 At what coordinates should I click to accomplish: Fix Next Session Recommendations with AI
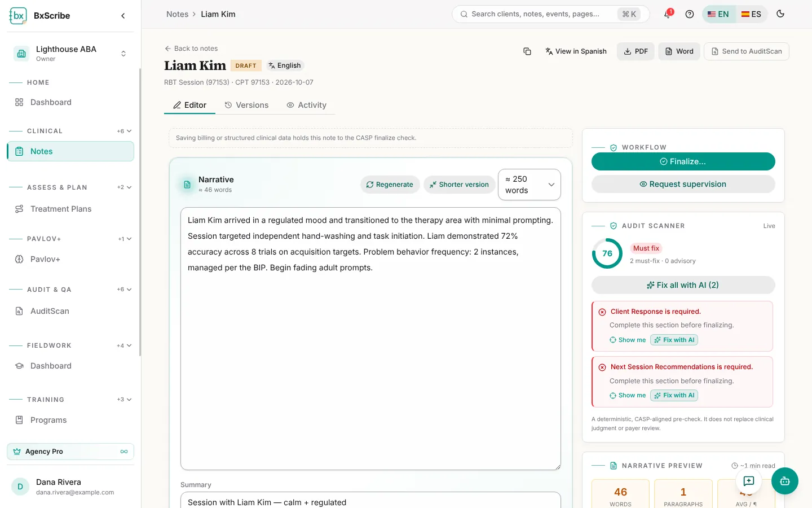(674, 395)
